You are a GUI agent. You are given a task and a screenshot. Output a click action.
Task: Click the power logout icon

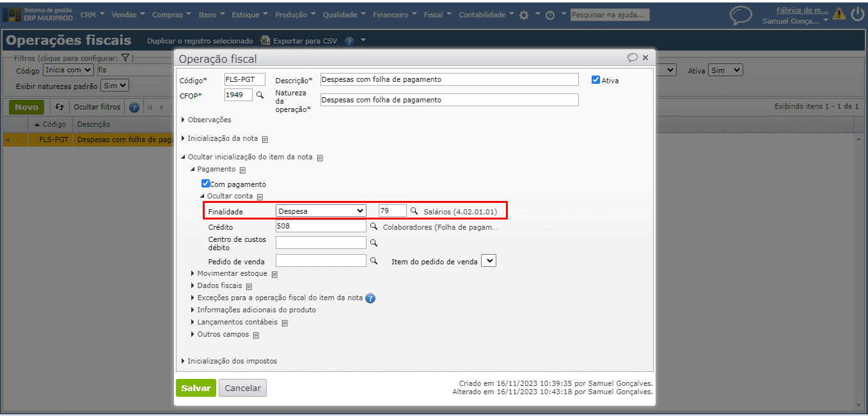coord(857,14)
